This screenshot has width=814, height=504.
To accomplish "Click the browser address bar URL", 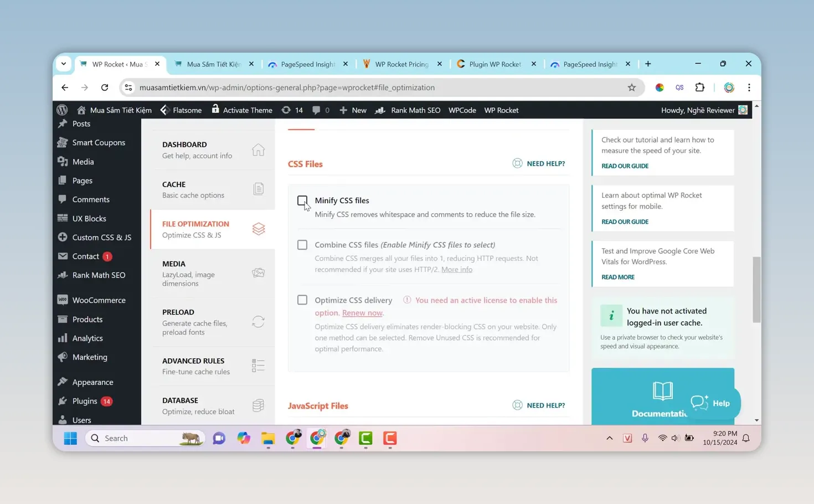I will click(x=287, y=88).
